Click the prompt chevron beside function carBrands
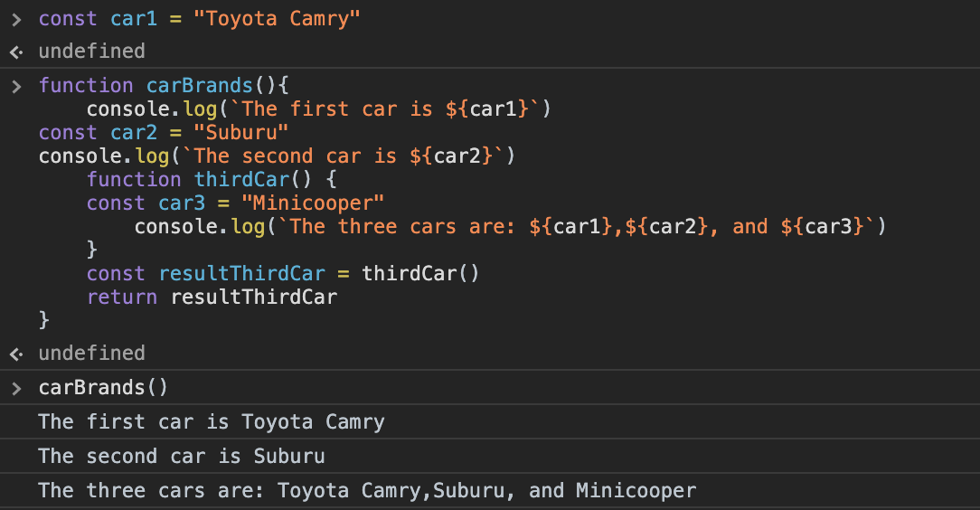Screen dimensions: 980x510 click(17, 86)
